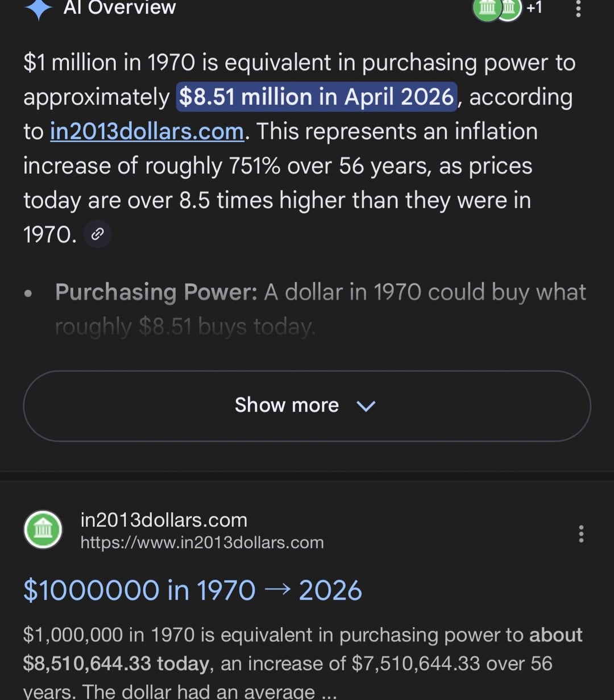Open the second overlapping source favicon
This screenshot has width=614, height=700.
click(510, 8)
